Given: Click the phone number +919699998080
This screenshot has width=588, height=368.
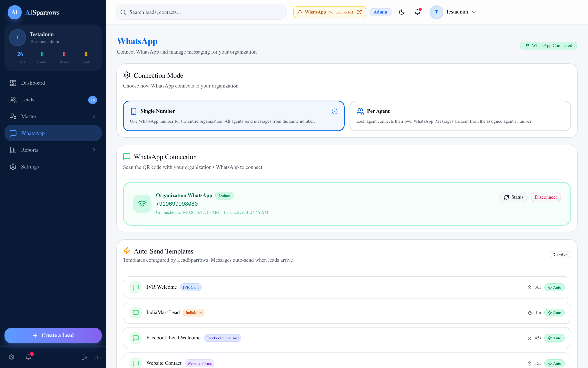Looking at the screenshot, I should [x=177, y=204].
